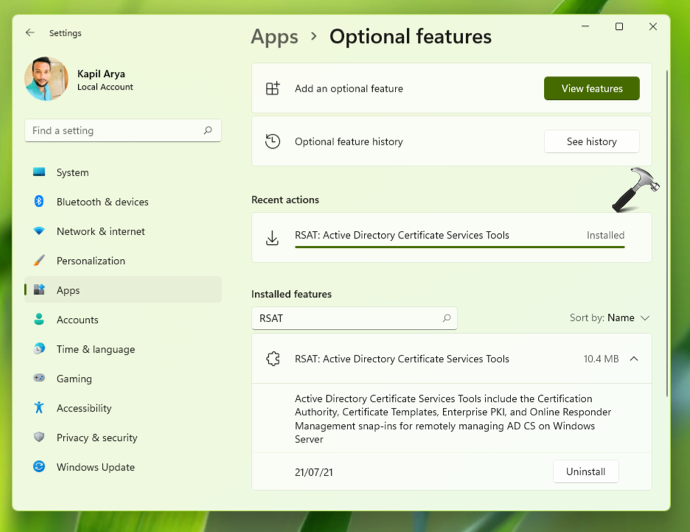690x532 pixels.
Task: Click the Privacy & security shield icon
Action: (x=39, y=438)
